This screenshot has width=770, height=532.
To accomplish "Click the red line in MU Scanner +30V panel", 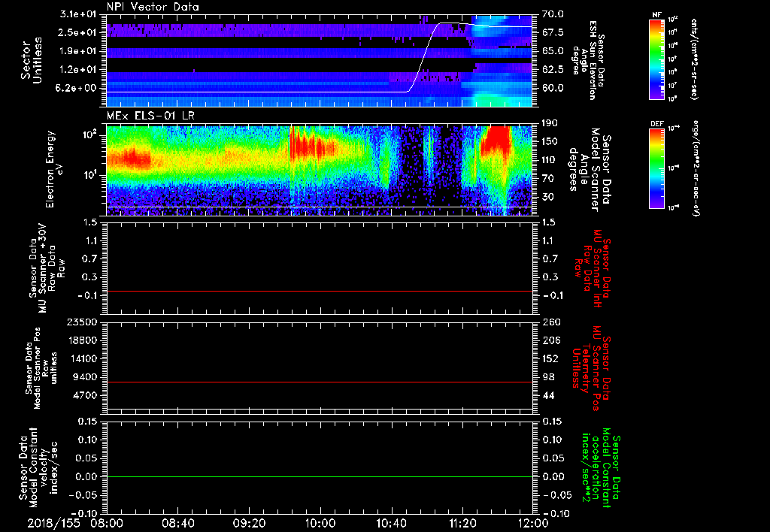I will point(319,291).
